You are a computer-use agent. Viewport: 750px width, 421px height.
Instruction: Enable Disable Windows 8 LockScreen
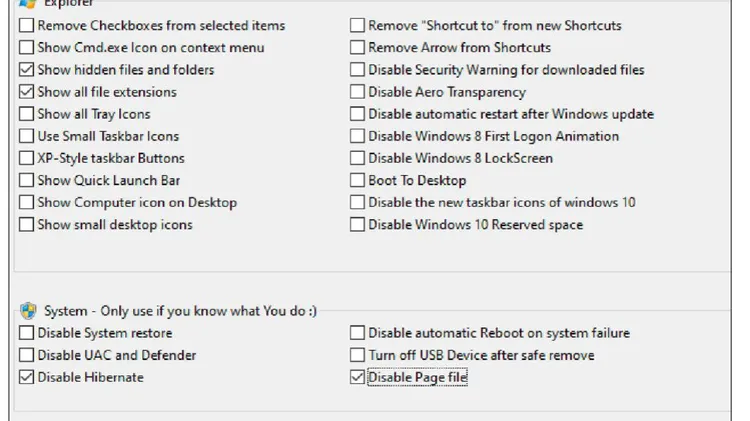click(357, 158)
